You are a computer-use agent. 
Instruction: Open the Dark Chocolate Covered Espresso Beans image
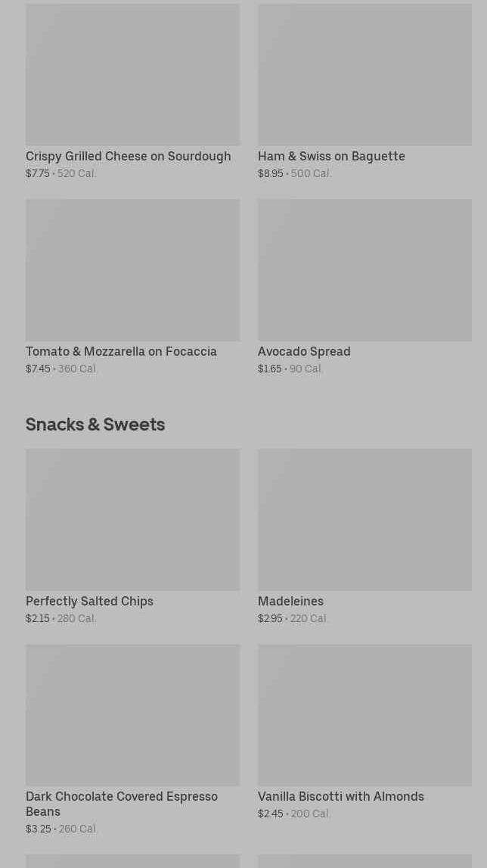pyautogui.click(x=132, y=714)
